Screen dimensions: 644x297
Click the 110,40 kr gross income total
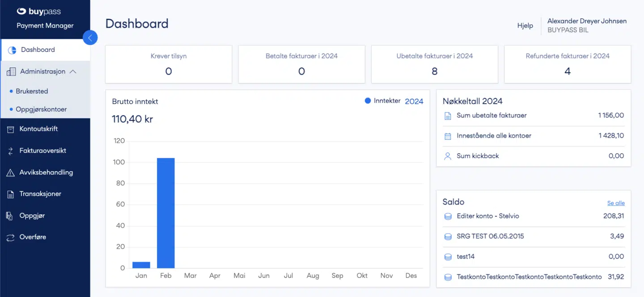pos(132,119)
